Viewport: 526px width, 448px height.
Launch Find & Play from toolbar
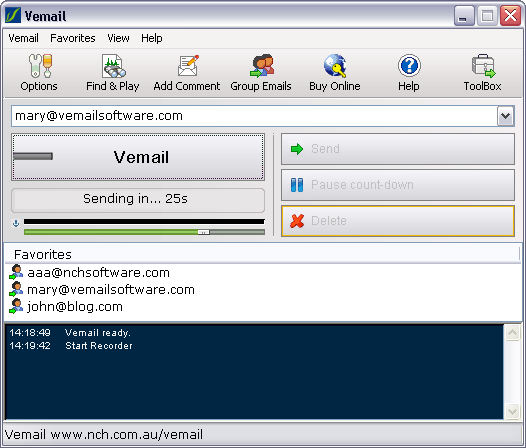click(113, 66)
